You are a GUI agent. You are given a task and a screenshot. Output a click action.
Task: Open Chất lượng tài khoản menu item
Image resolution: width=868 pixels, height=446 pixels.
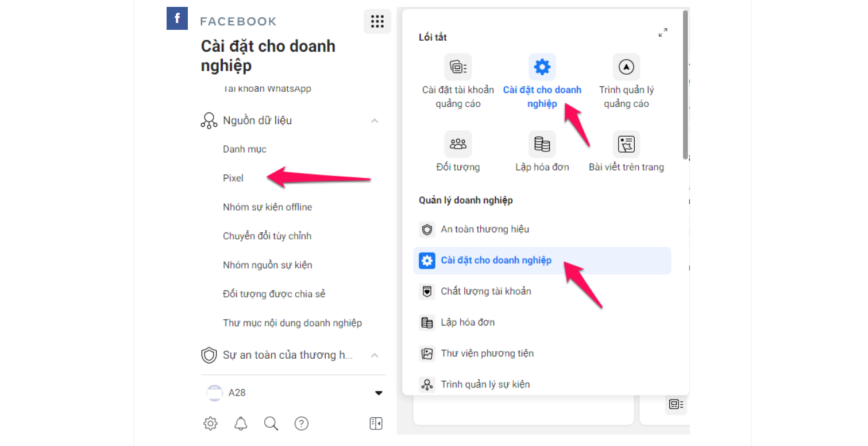pos(485,292)
